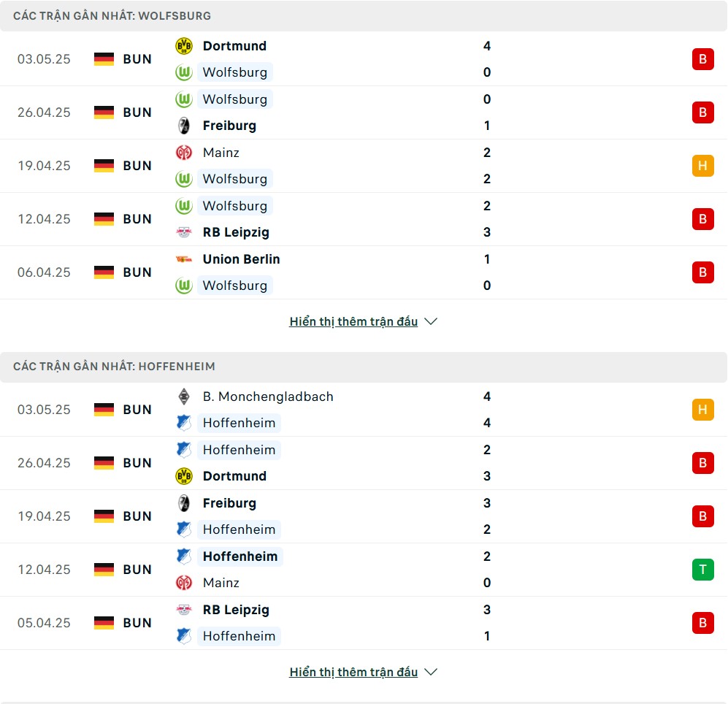728x704 pixels.
Task: Click the Union Berlin team name
Action: 242,259
